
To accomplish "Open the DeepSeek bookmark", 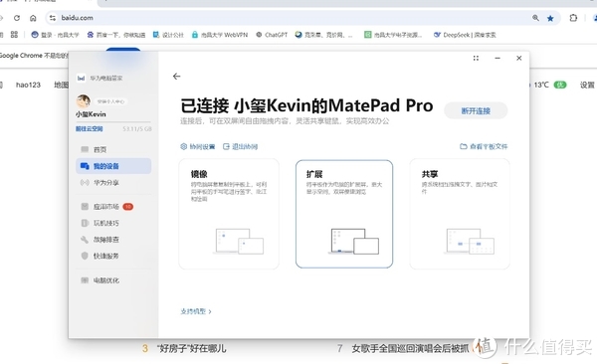I will [x=465, y=35].
